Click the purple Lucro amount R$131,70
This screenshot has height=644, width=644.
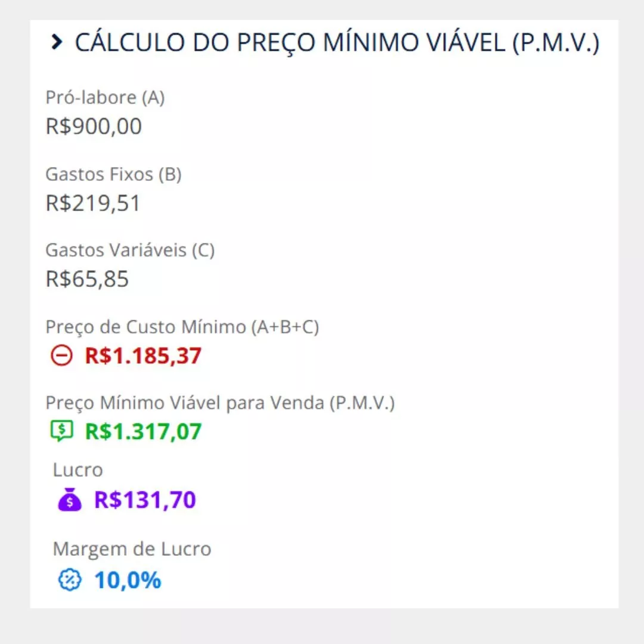[145, 500]
